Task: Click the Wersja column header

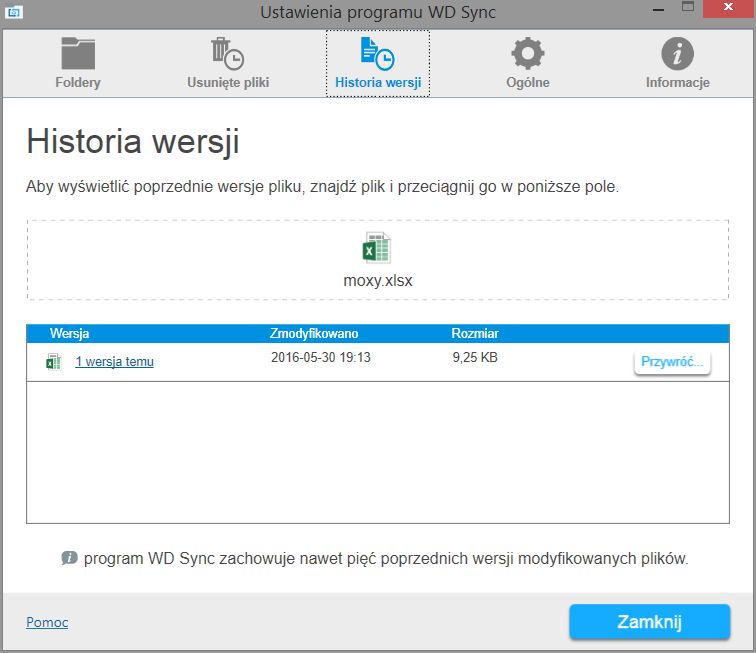Action: [69, 333]
